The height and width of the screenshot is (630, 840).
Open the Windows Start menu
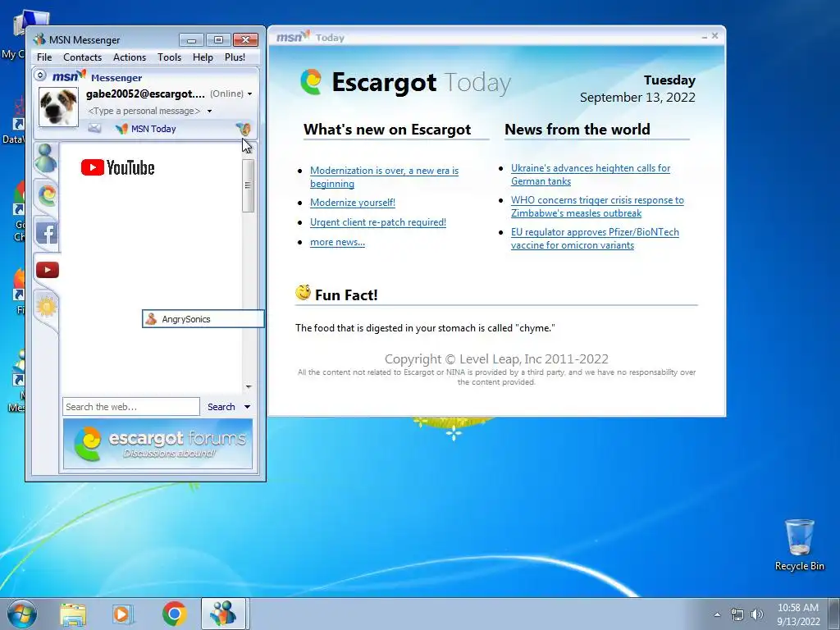[x=21, y=614]
